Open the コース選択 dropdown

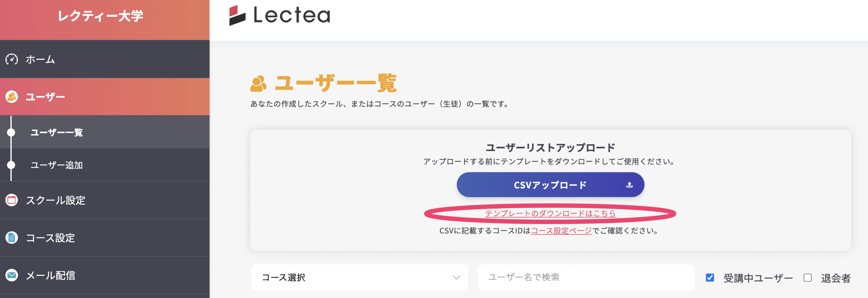(359, 278)
